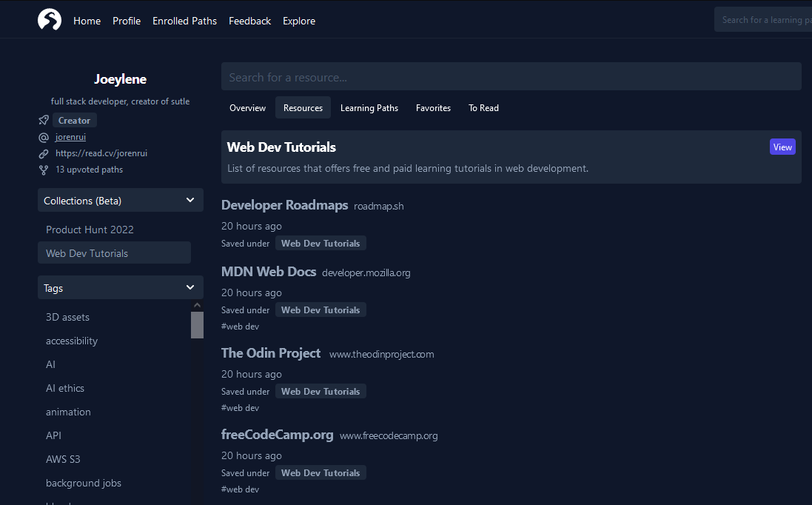Switch to the Learning Paths tab
Viewport: 812px width, 505px height.
[369, 107]
